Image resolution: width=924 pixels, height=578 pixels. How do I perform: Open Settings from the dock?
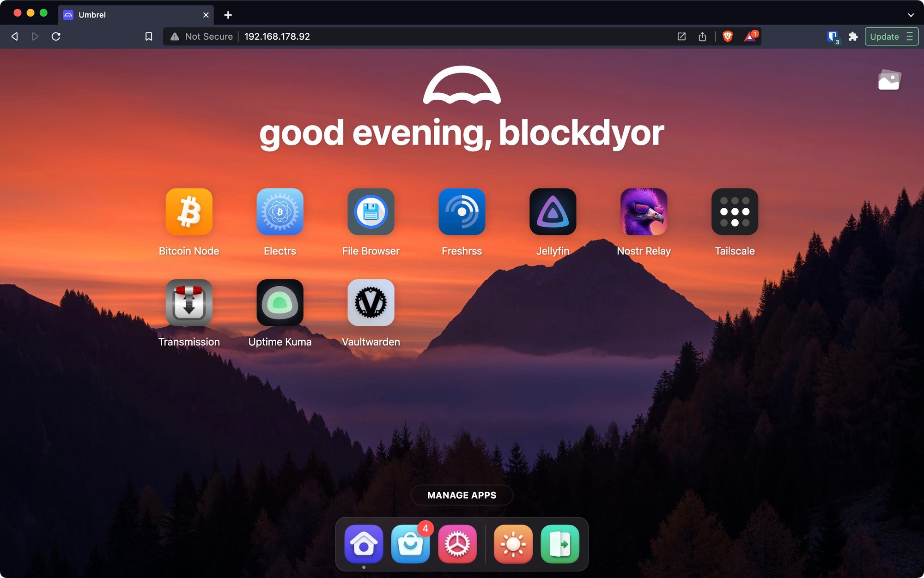[457, 544]
